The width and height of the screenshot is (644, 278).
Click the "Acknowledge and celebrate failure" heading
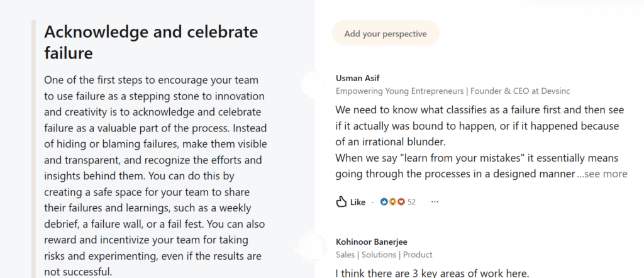click(151, 42)
